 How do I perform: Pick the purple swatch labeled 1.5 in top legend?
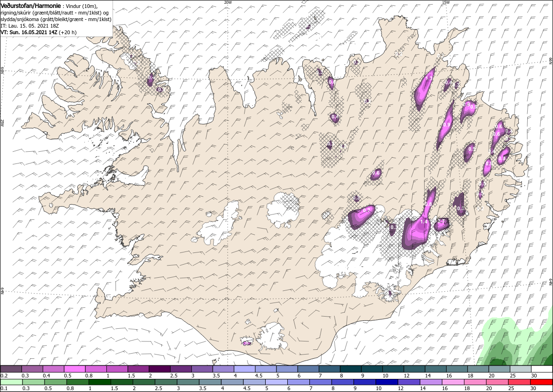click(x=139, y=369)
